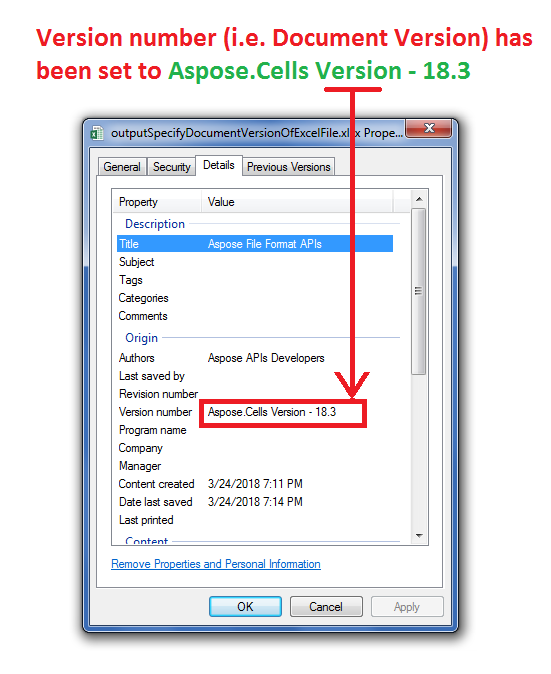Select the Details tab

pos(219,165)
